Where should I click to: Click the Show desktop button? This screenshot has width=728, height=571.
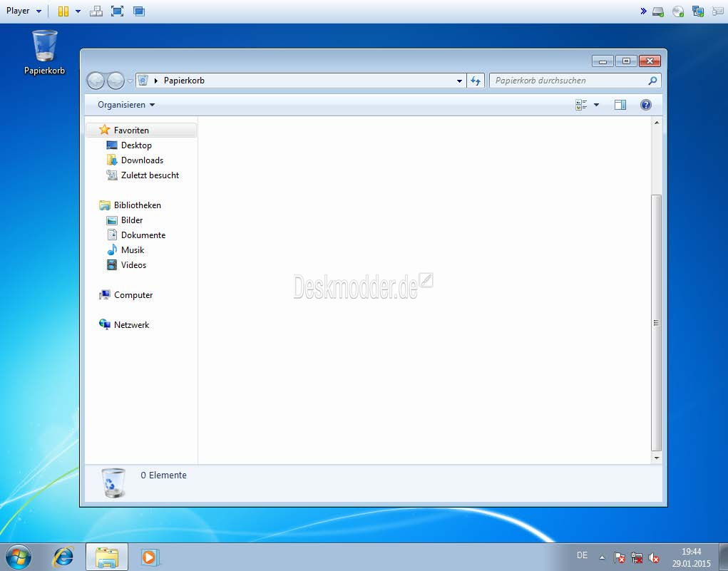723,557
